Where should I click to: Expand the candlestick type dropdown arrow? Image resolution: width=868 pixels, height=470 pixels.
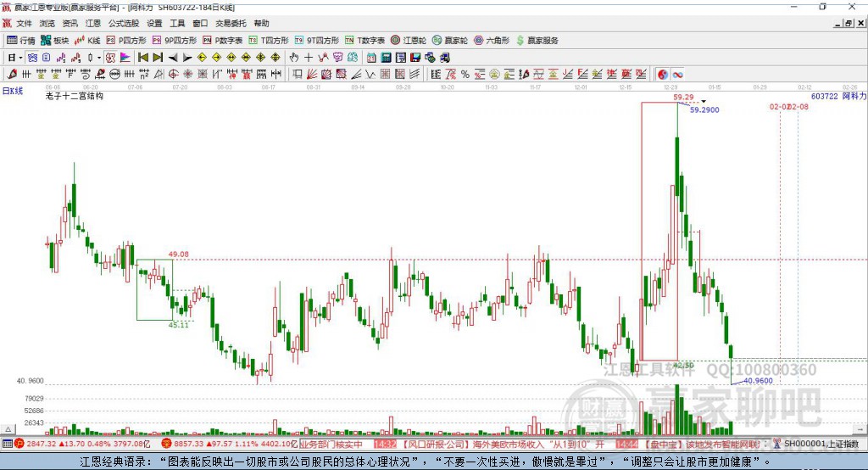point(99,58)
